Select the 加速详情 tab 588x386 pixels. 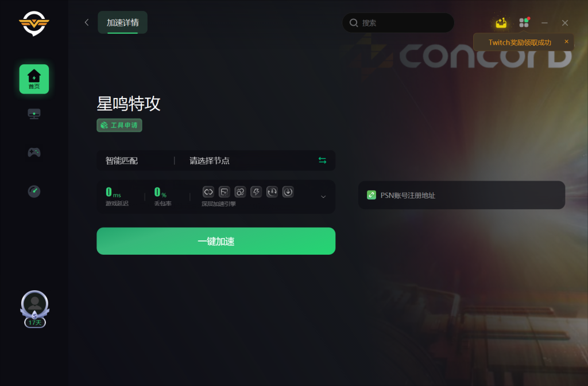click(123, 22)
